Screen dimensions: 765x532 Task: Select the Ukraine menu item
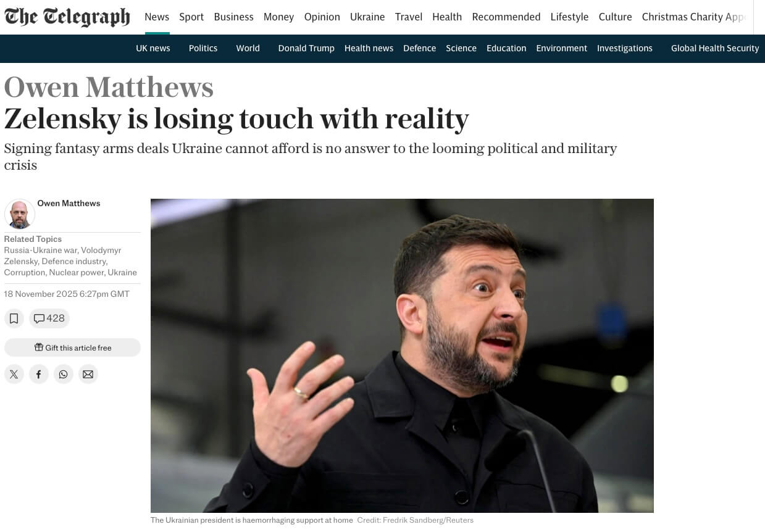[367, 17]
